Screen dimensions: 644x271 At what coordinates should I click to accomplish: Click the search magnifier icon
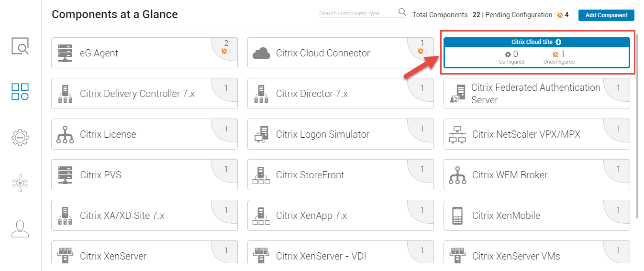point(402,12)
